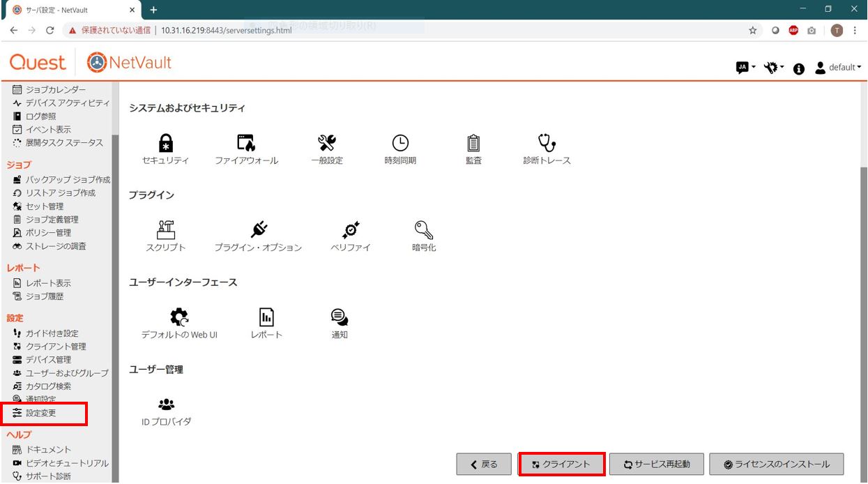Open the セキュリティ (Security) settings icon
Screen dimensions: 868x484
coord(166,143)
